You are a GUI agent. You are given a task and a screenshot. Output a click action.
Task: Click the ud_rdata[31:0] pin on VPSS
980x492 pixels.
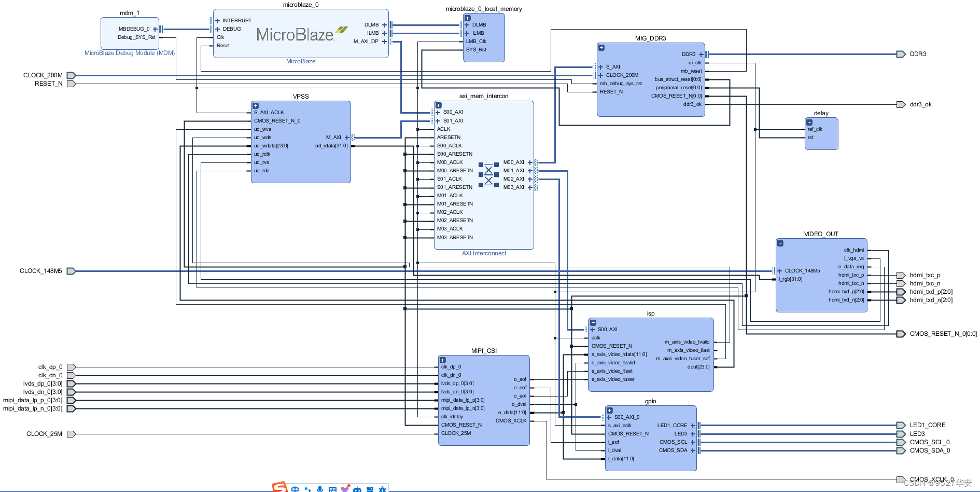tap(331, 146)
